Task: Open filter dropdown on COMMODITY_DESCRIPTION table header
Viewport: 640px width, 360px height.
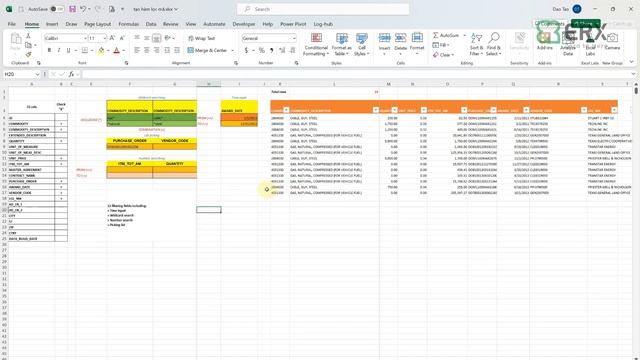Action: tap(375, 110)
